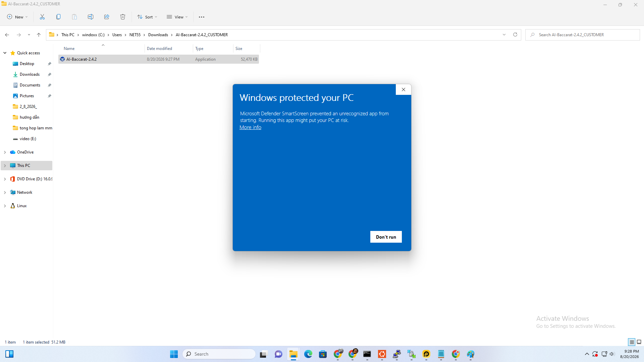
Task: Select Documents in Quick access
Action: point(30,85)
